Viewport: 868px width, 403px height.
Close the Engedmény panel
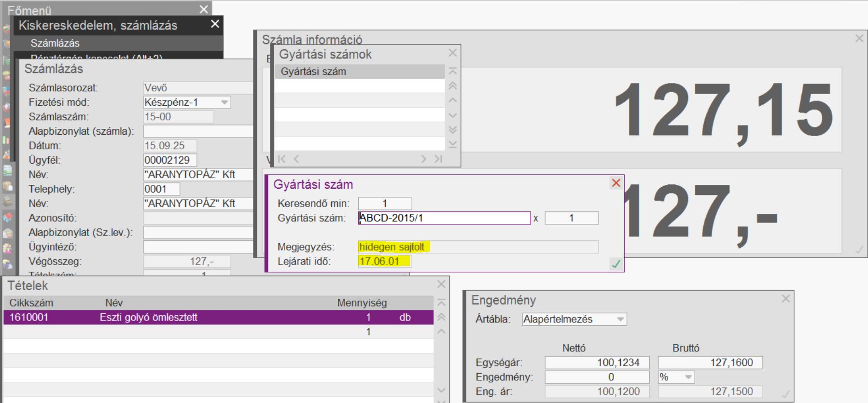click(785, 299)
